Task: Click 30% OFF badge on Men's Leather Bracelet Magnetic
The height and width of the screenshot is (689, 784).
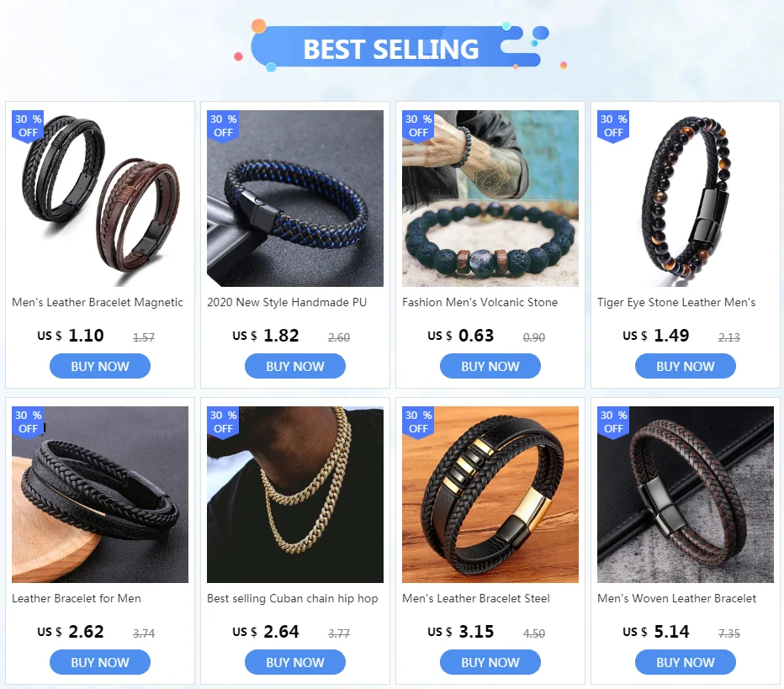Action: click(x=28, y=126)
